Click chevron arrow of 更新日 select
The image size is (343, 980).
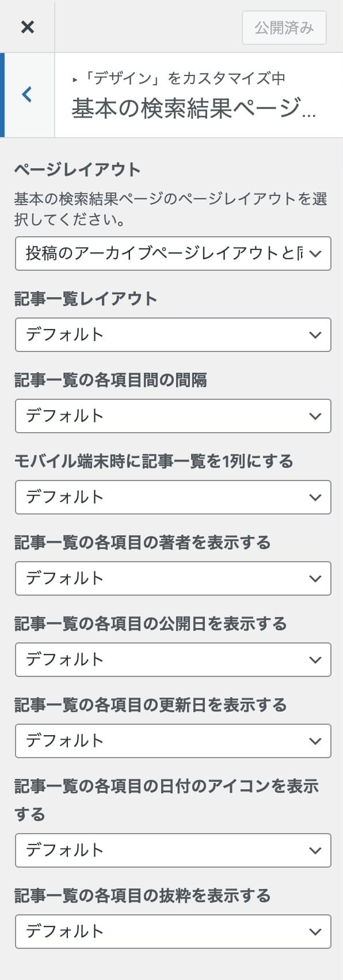315,741
